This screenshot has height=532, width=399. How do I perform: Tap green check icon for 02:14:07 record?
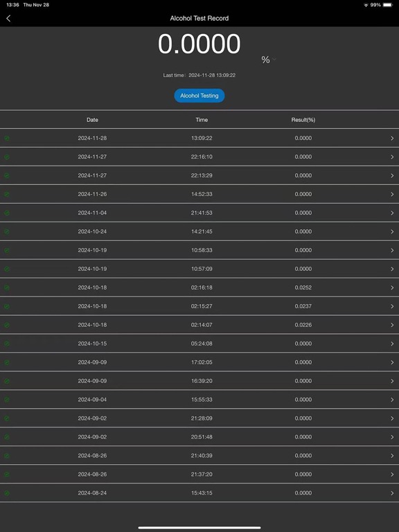(x=7, y=325)
